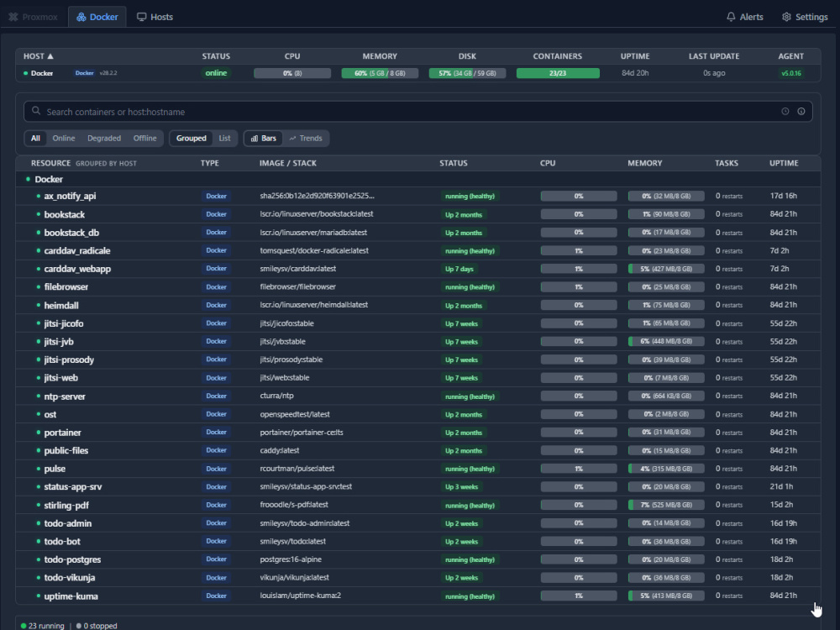
Task: Click the stirling-pdf container row name
Action: pyautogui.click(x=66, y=505)
